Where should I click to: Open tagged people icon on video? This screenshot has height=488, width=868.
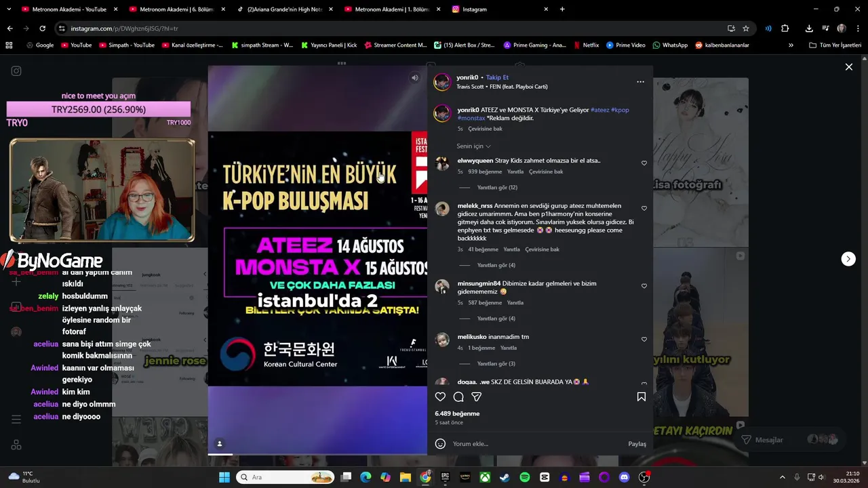[219, 444]
